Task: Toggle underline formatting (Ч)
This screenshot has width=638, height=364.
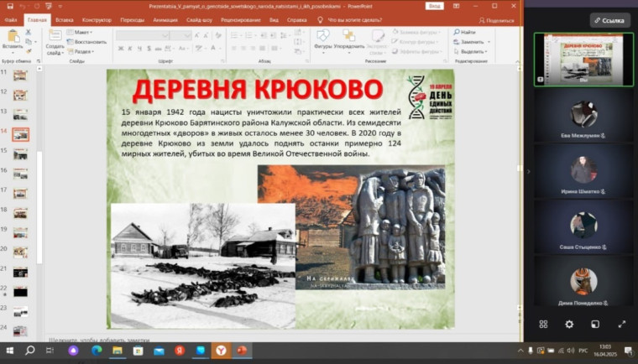Action: click(x=139, y=49)
